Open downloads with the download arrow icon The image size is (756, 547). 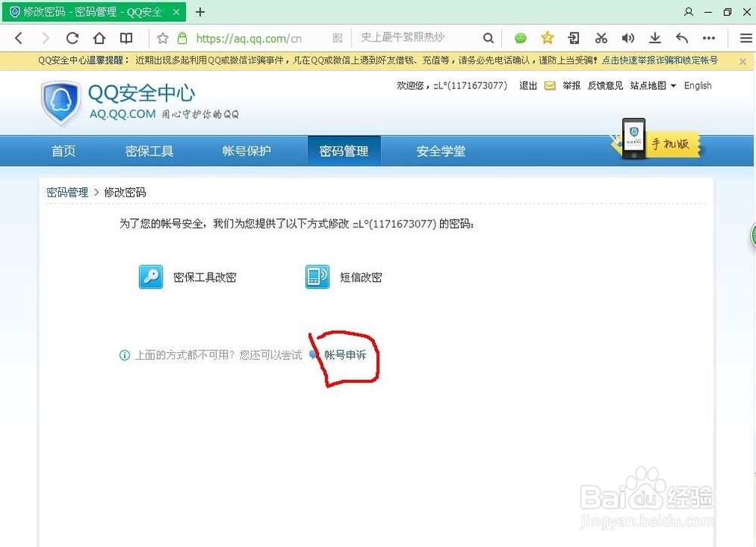click(x=655, y=38)
